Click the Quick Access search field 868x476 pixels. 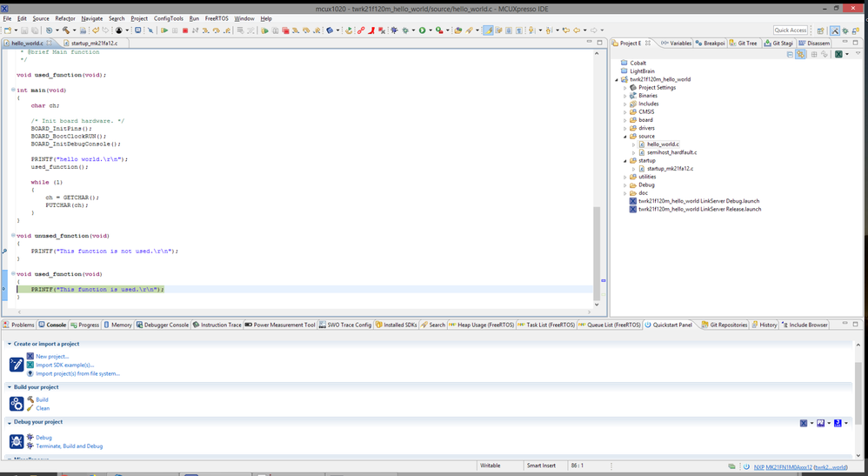(791, 30)
